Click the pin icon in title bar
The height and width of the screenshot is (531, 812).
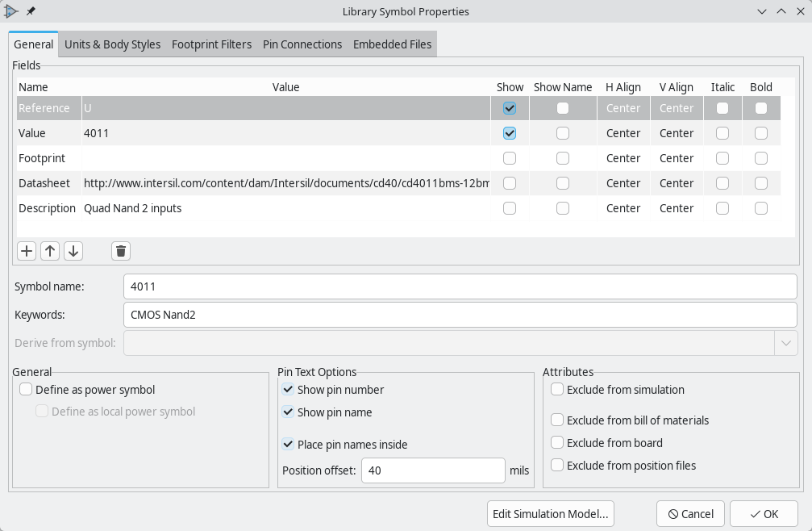click(31, 11)
